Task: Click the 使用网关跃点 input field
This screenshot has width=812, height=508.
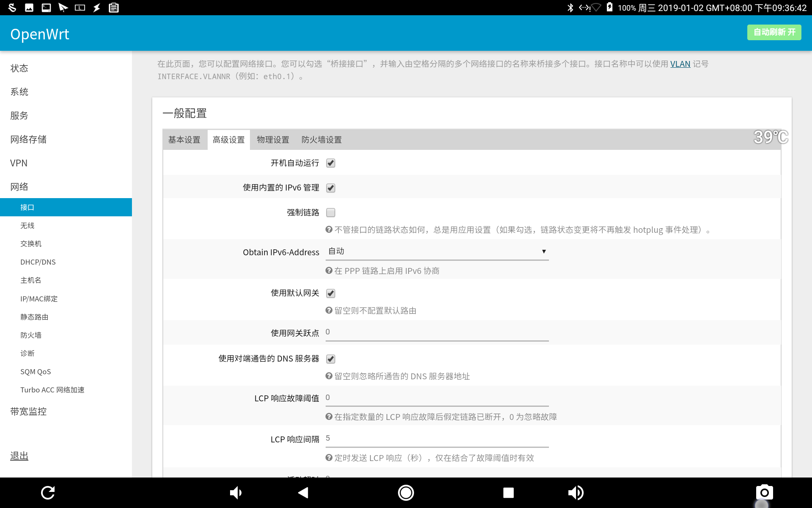Action: tap(437, 332)
